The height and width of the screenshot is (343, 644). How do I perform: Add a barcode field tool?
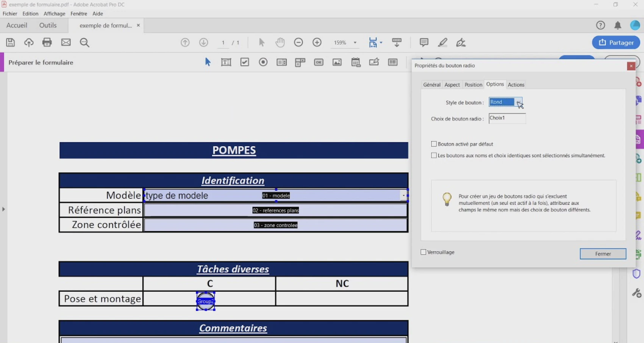point(393,62)
